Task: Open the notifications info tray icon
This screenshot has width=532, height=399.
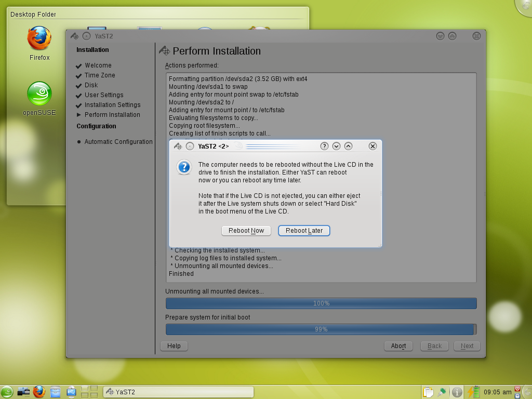Action: pos(457,392)
